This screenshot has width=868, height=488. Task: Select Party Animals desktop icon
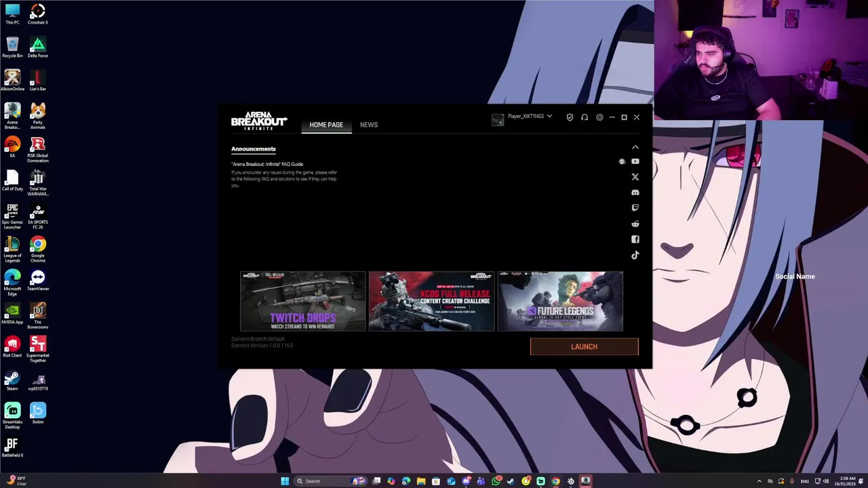tap(38, 116)
